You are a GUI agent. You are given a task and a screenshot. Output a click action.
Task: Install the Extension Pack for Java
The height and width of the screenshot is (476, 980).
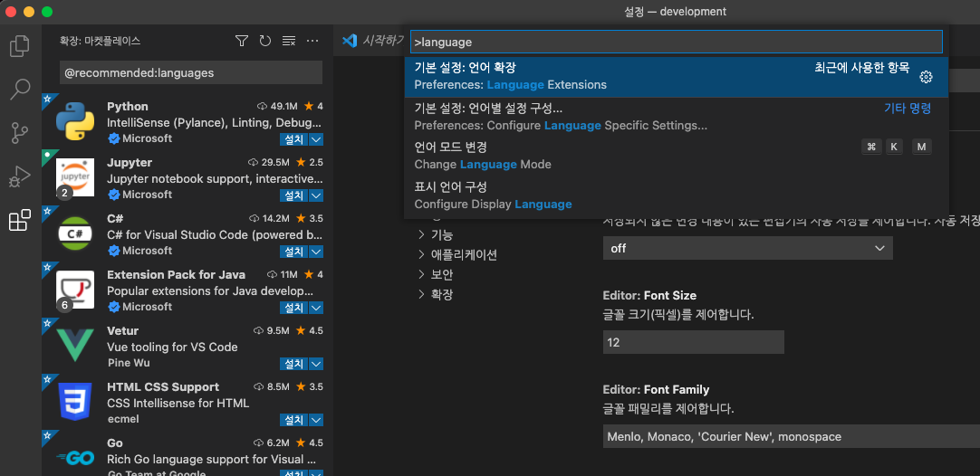(x=293, y=308)
